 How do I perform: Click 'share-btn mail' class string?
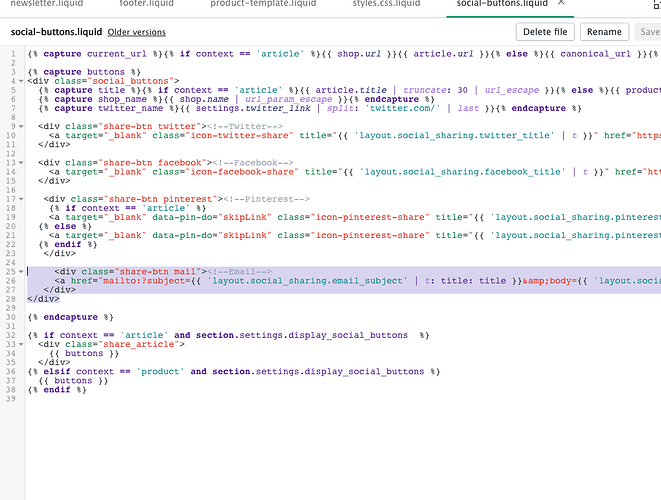tap(158, 272)
